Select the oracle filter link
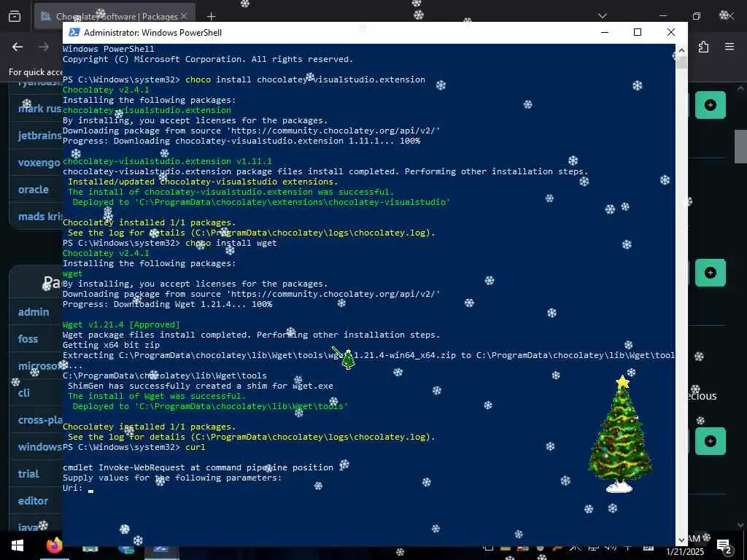747x560 pixels. point(34,190)
